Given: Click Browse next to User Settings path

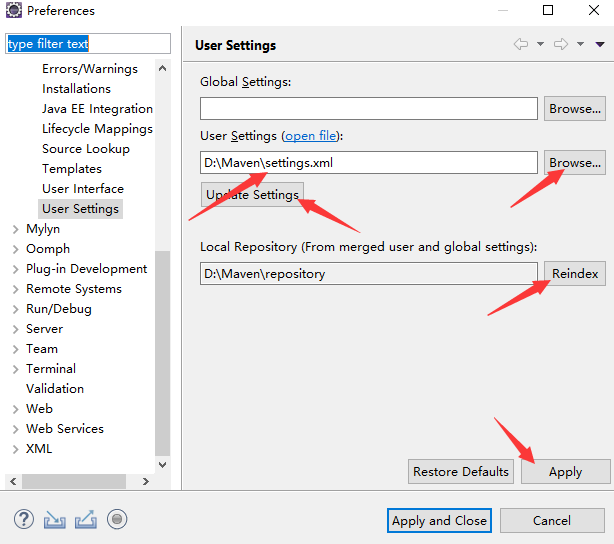Looking at the screenshot, I should point(574,163).
